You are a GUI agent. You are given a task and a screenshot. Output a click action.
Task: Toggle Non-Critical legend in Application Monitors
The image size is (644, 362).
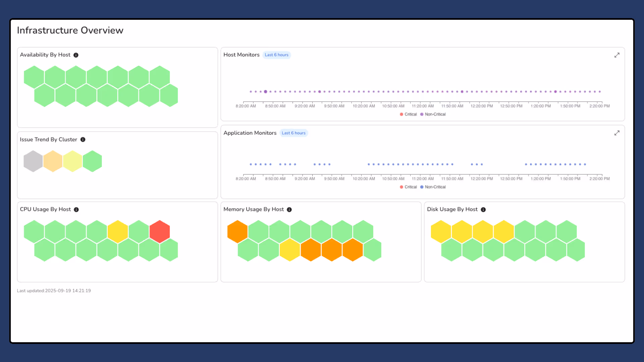pyautogui.click(x=433, y=187)
